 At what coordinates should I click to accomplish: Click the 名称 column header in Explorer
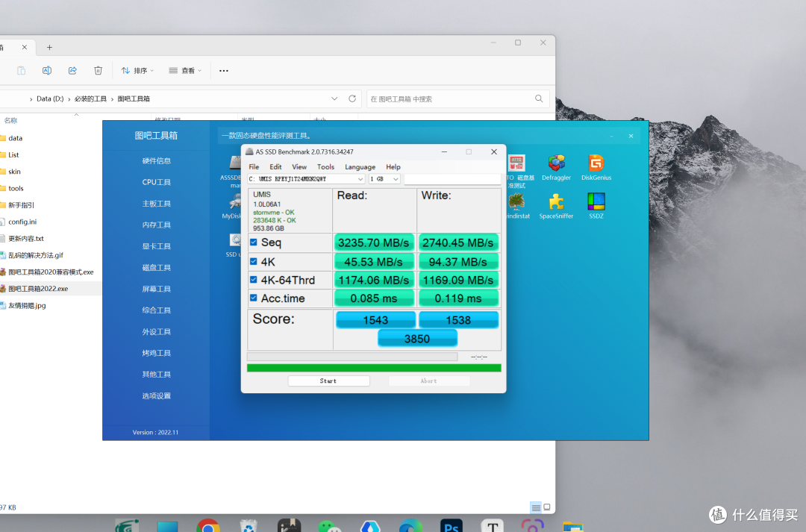coord(10,121)
